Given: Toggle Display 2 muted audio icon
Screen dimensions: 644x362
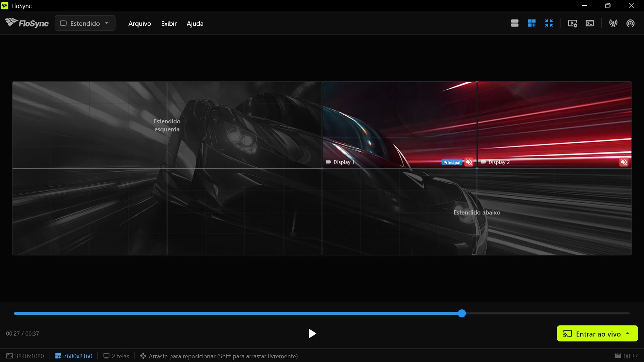Looking at the screenshot, I should (624, 162).
